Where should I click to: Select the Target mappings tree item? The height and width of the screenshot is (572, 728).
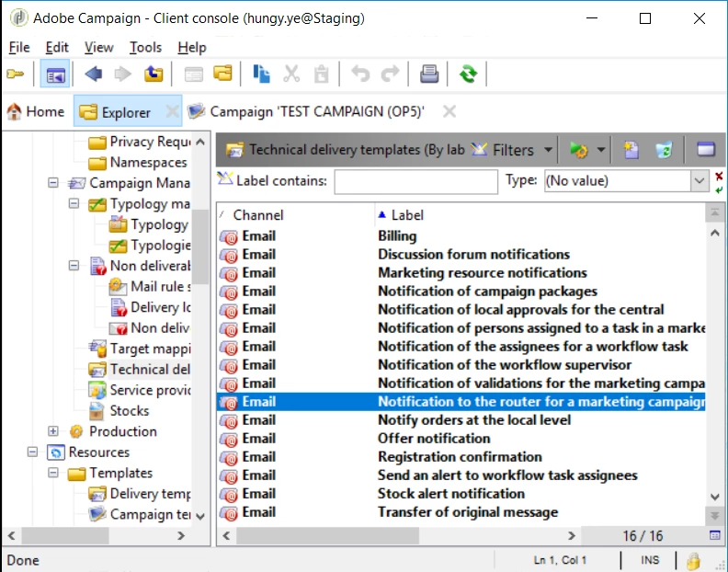(140, 349)
